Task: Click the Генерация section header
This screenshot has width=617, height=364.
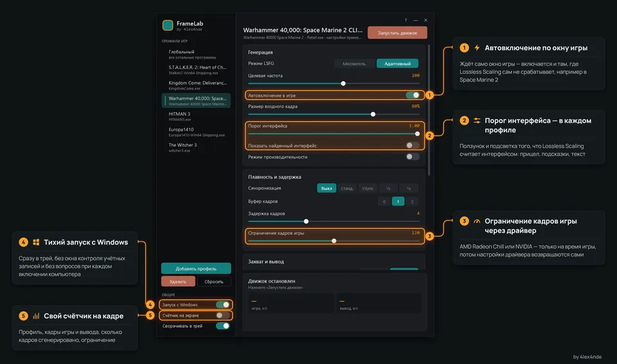Action: pos(260,52)
